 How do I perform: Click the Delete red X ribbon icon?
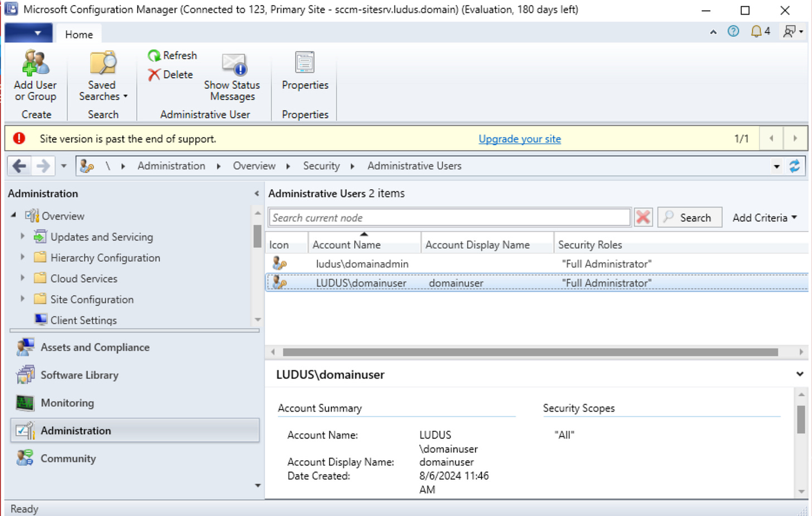(x=154, y=75)
